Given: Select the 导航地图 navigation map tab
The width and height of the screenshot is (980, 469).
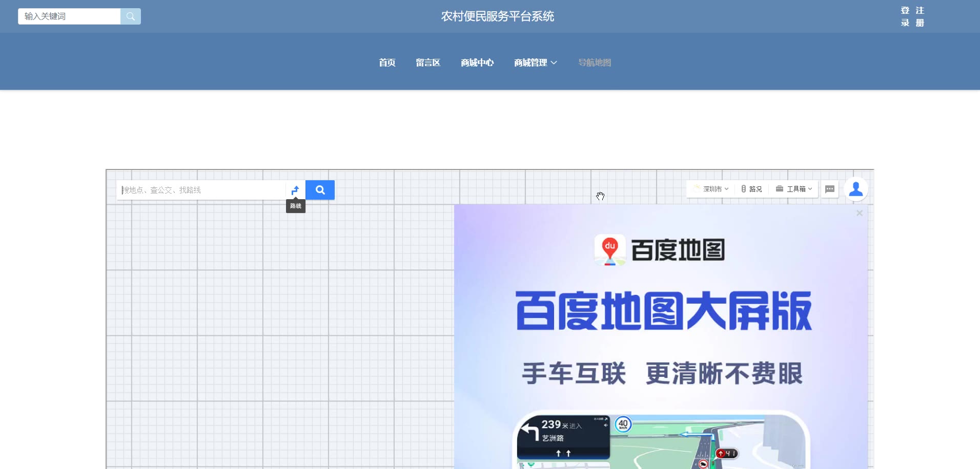Looking at the screenshot, I should (595, 62).
